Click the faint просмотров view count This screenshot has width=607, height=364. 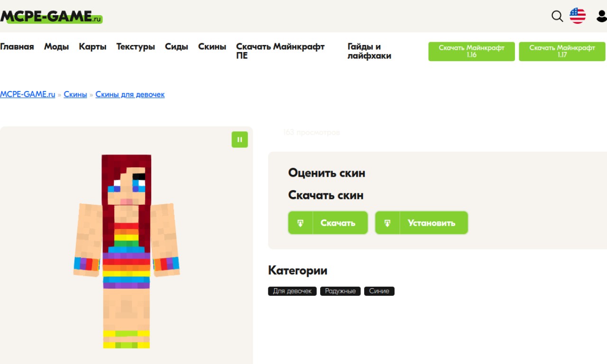tap(312, 133)
